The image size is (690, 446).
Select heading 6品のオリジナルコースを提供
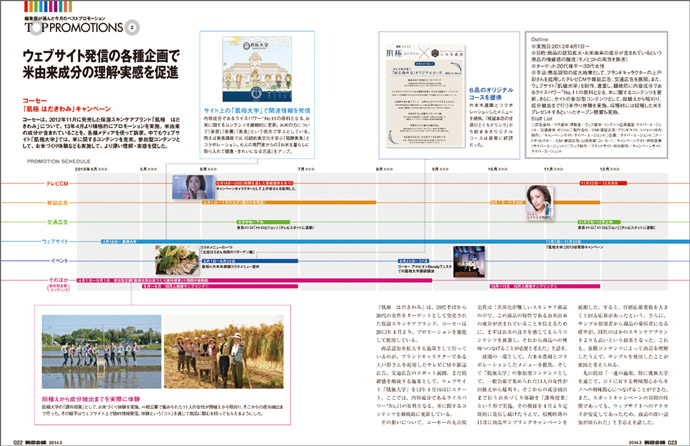tap(491, 93)
